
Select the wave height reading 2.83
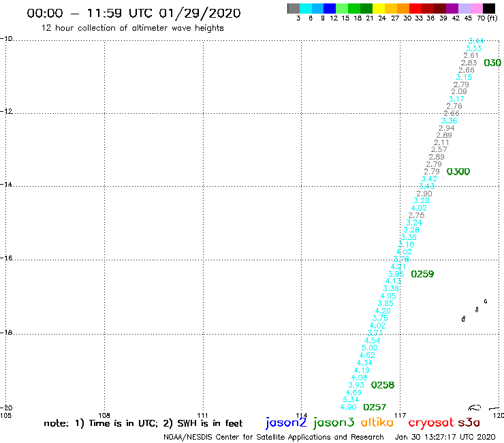click(x=469, y=63)
